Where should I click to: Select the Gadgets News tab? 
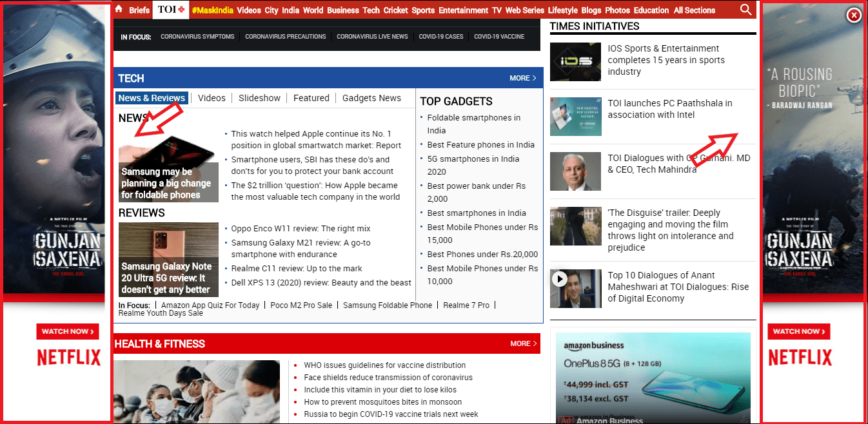pos(371,98)
